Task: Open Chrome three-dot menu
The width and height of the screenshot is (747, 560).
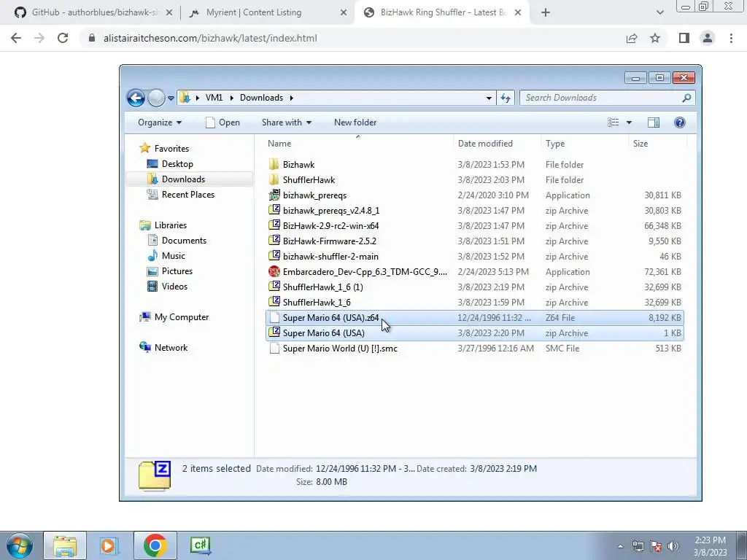Action: click(x=731, y=38)
